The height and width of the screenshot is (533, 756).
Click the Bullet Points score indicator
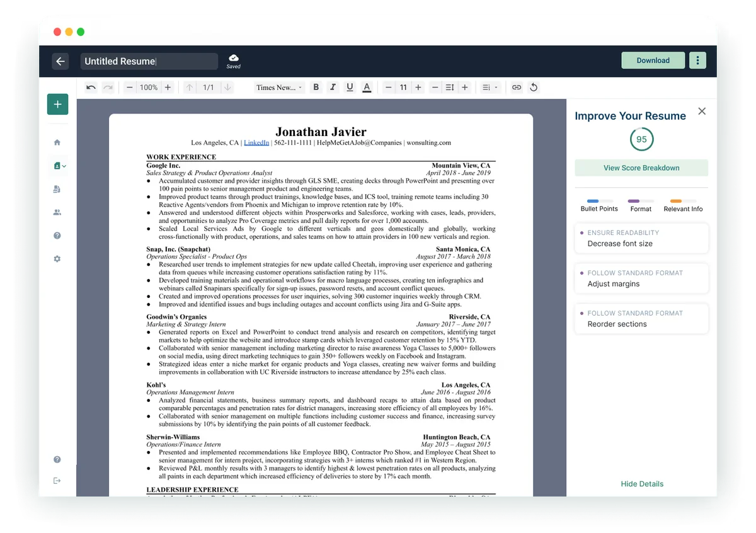pyautogui.click(x=598, y=203)
